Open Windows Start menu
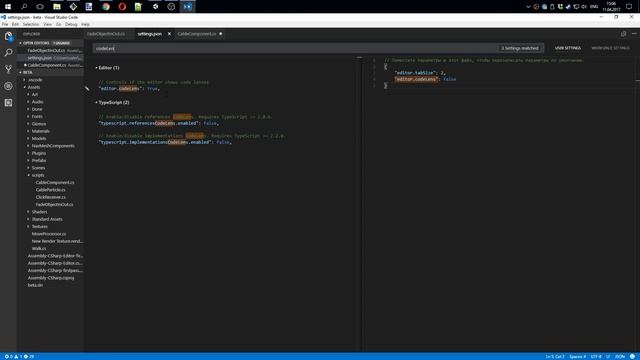This screenshot has width=640, height=360. point(8,7)
